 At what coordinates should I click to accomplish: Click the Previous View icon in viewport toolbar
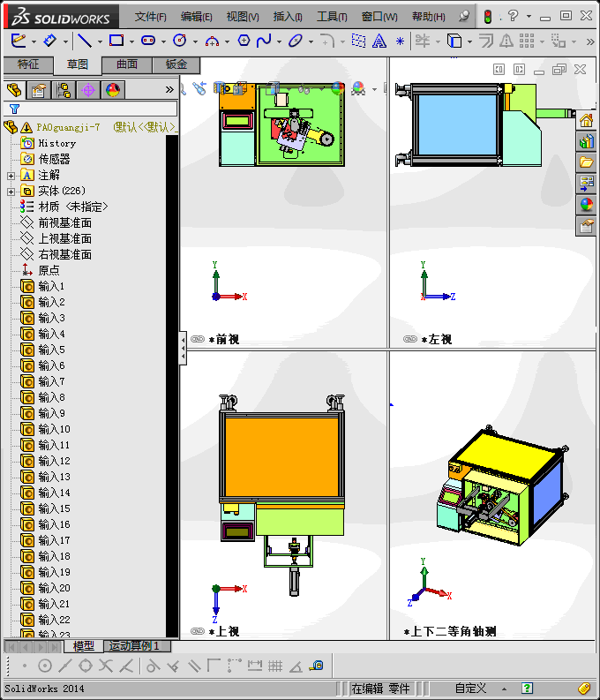(x=199, y=88)
